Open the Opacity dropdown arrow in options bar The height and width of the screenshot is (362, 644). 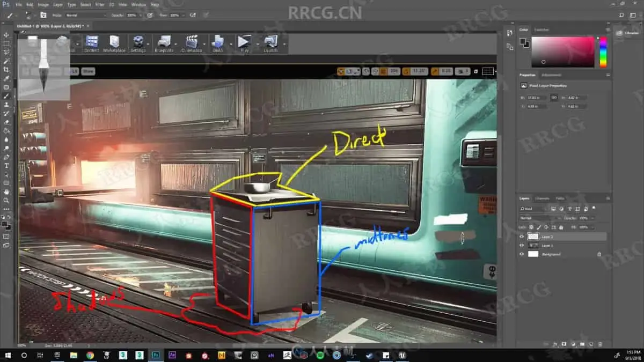tap(140, 15)
